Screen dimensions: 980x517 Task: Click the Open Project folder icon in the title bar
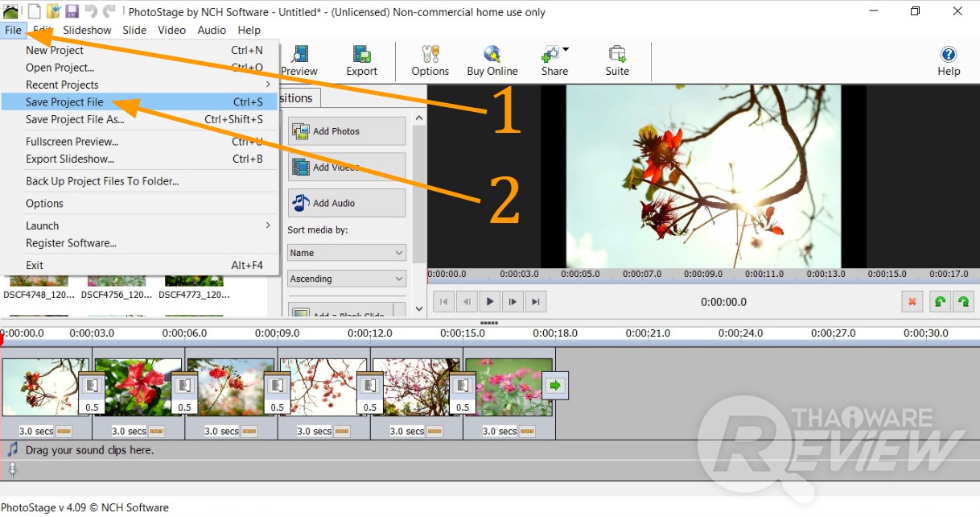coord(54,11)
